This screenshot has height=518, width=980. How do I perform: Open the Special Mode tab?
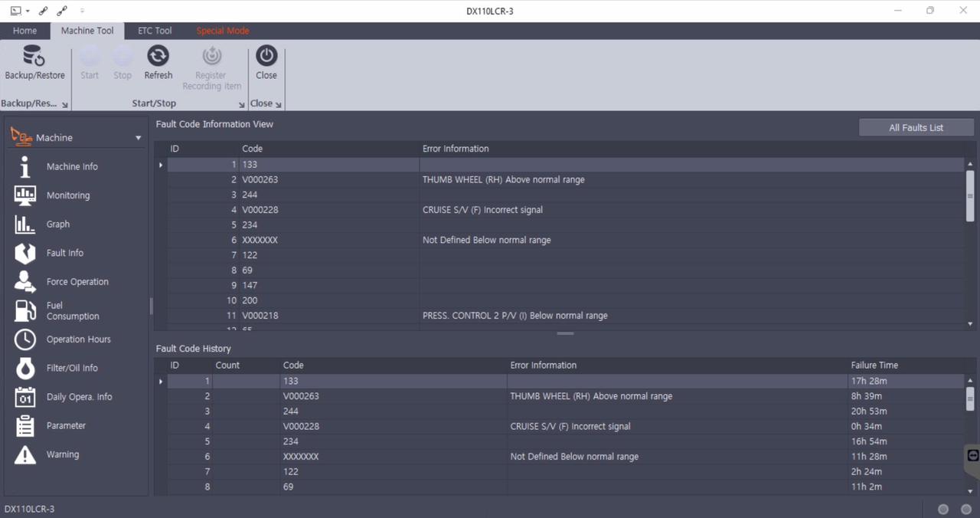click(222, 31)
